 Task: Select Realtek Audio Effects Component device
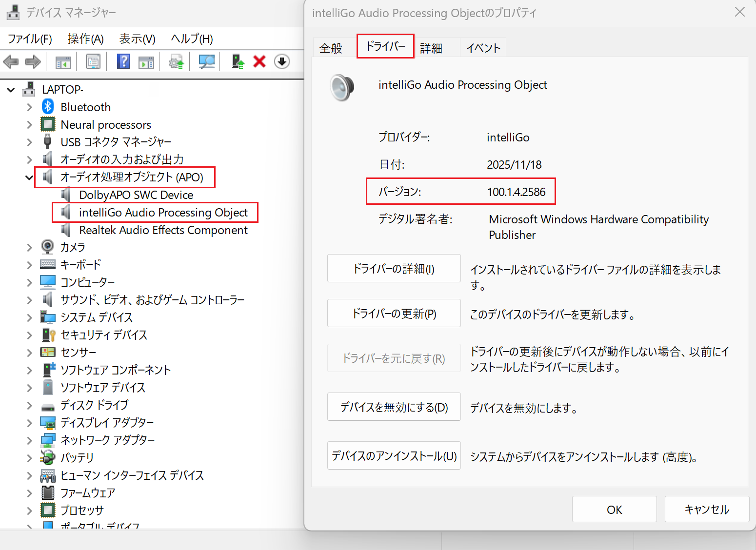pyautogui.click(x=163, y=230)
